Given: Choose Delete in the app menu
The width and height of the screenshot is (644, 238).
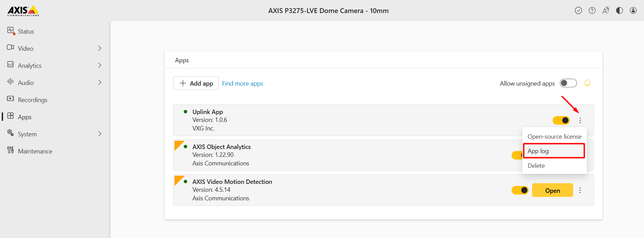Looking at the screenshot, I should (536, 166).
